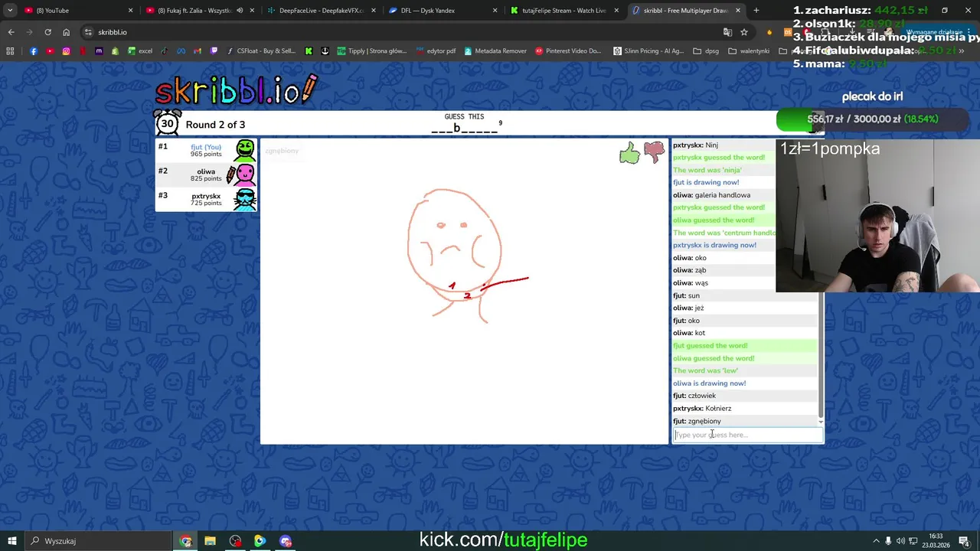Open Chrome from the taskbar
980x551 pixels.
(186, 541)
